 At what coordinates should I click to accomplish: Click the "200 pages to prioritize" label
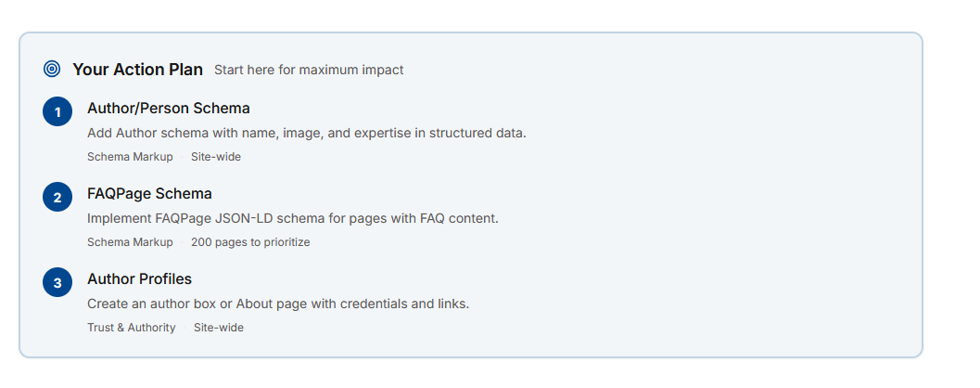click(x=250, y=242)
